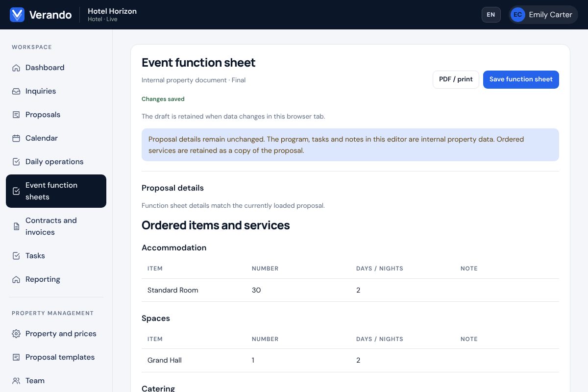Click the Proposals document icon
Screen dimensions: 588x392
point(16,115)
